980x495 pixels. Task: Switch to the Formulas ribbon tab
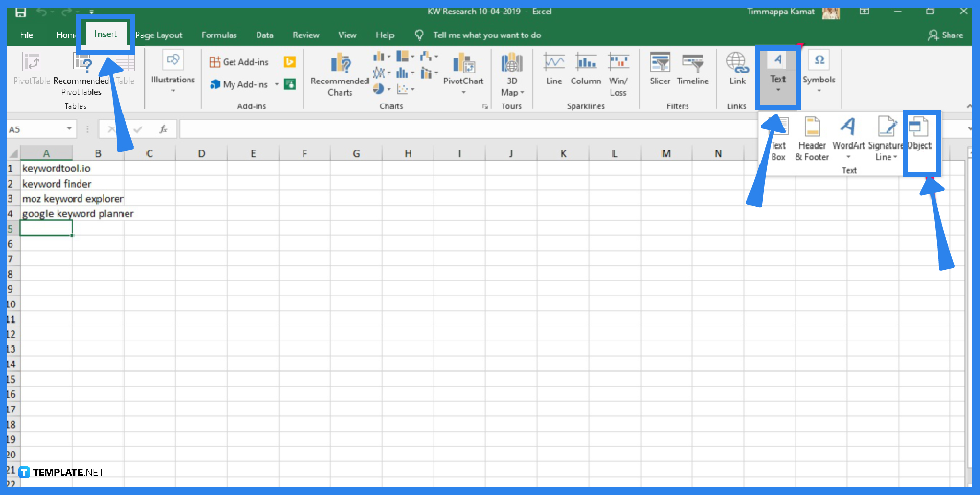pyautogui.click(x=219, y=35)
